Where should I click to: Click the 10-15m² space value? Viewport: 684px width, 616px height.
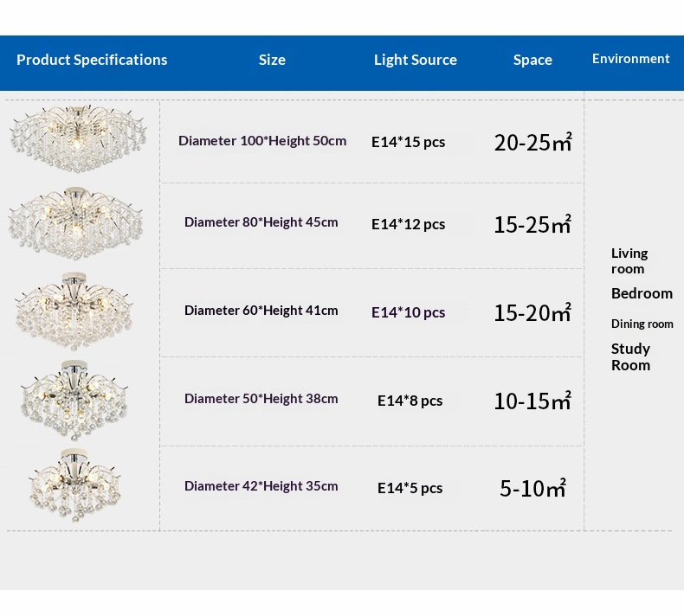pyautogui.click(x=532, y=401)
